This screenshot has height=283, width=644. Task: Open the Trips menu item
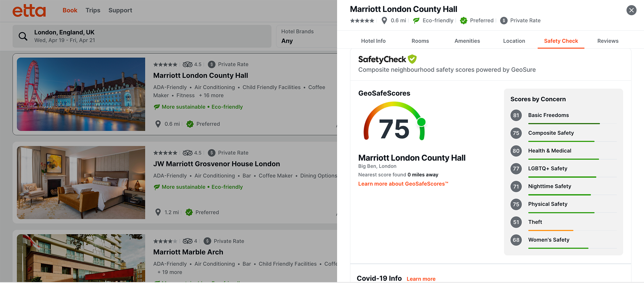(93, 10)
